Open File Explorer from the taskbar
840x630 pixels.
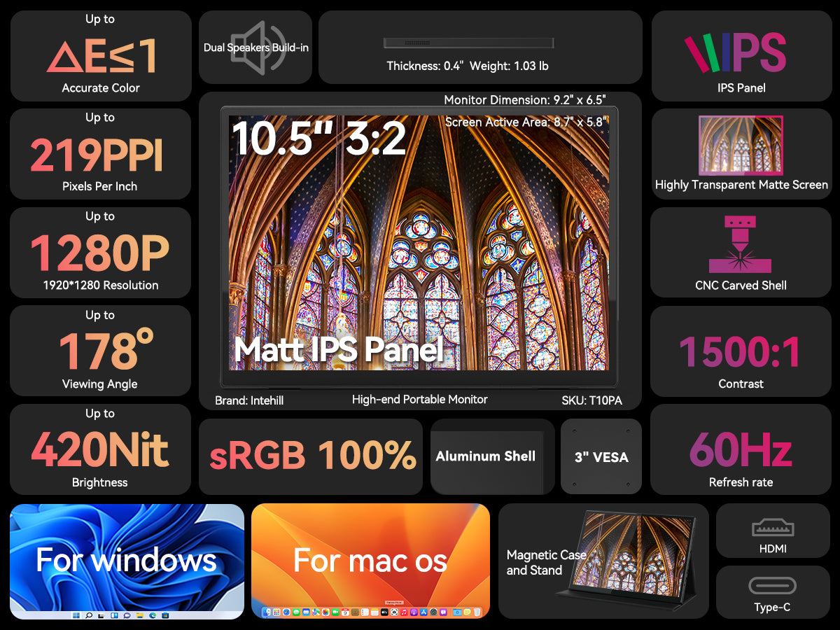click(x=139, y=616)
